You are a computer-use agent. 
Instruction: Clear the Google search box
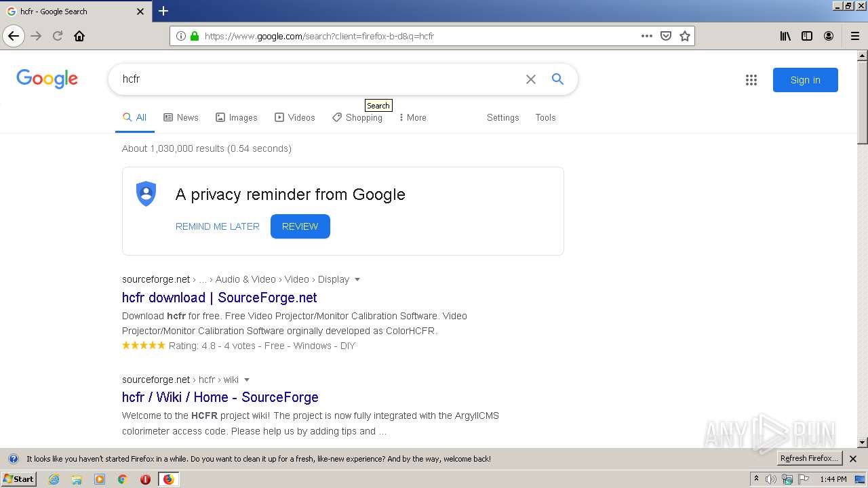coord(531,79)
